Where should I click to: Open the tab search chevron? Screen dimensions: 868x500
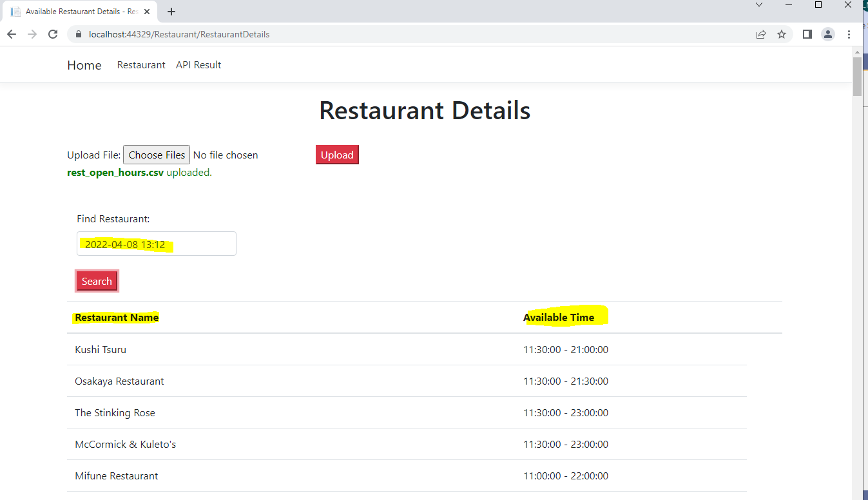pos(759,5)
